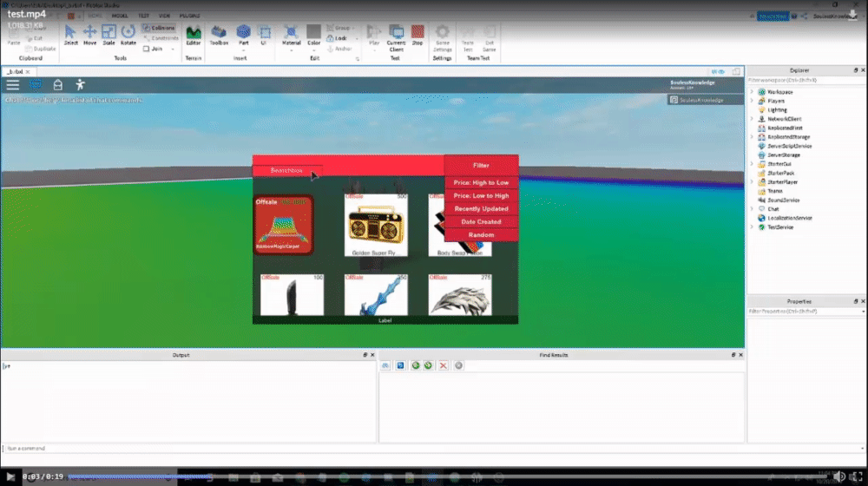Expand the Players node
Screen dimensions: 868x486
pos(752,101)
